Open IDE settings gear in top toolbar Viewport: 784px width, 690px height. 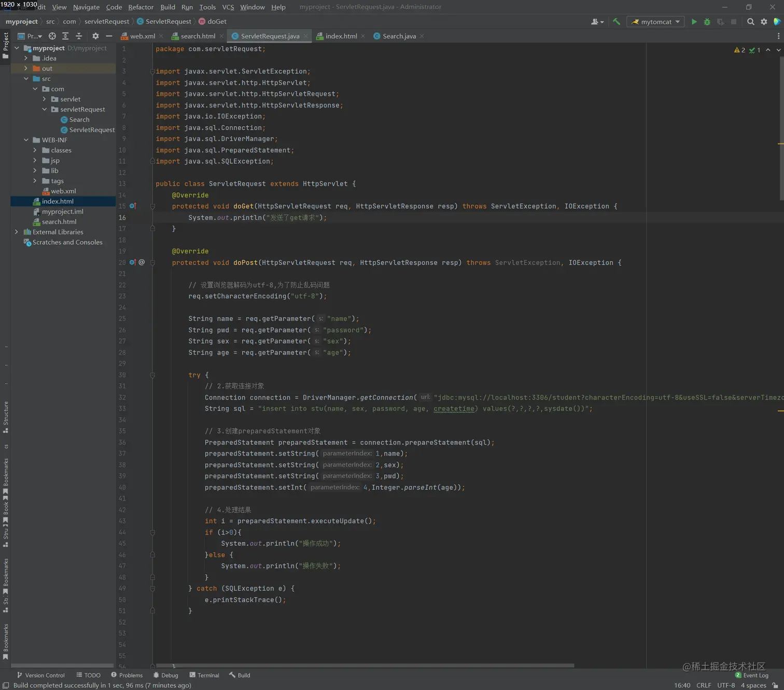click(764, 22)
